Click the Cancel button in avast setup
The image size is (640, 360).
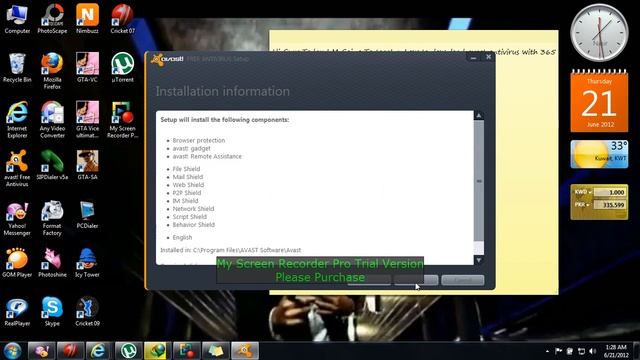pos(463,280)
